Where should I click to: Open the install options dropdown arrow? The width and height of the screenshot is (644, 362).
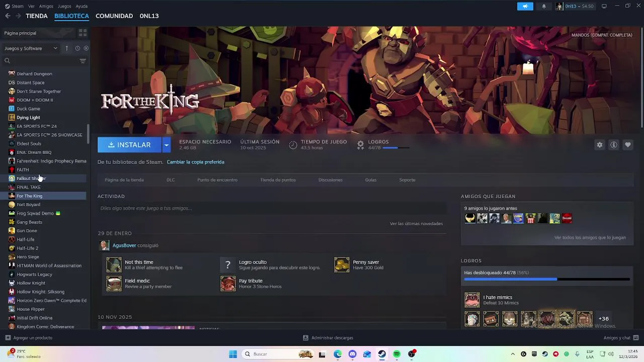166,145
